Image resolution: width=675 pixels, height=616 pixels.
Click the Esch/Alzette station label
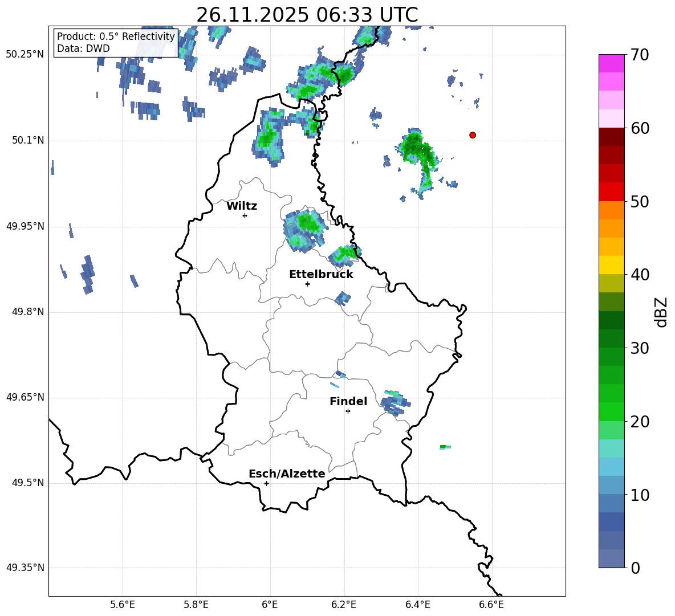coord(287,474)
